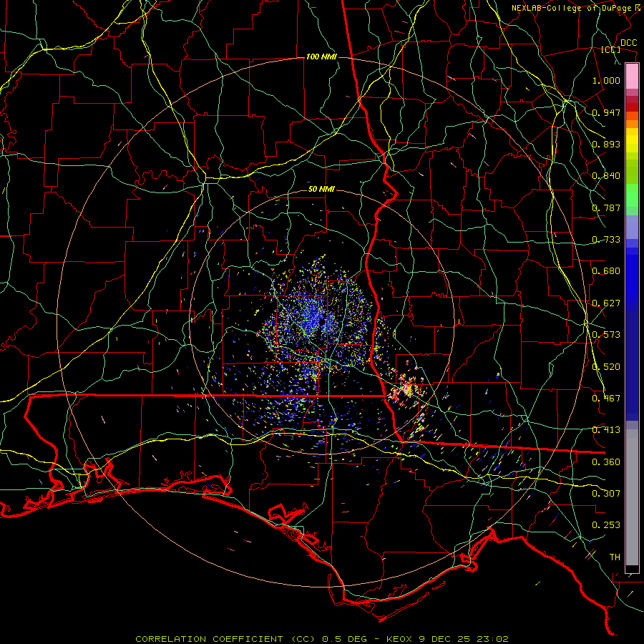Click the '50 NMI' range ring label
This screenshot has height=644, width=644.
[x=321, y=189]
